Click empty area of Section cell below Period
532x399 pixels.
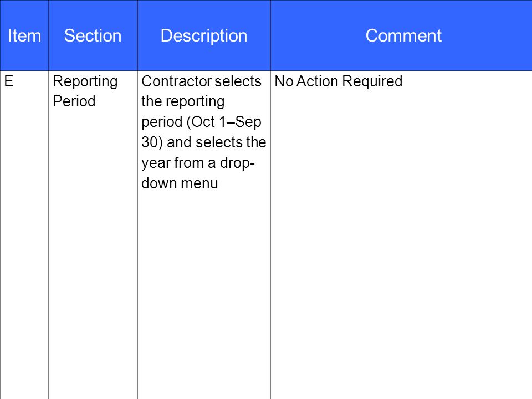click(93, 254)
